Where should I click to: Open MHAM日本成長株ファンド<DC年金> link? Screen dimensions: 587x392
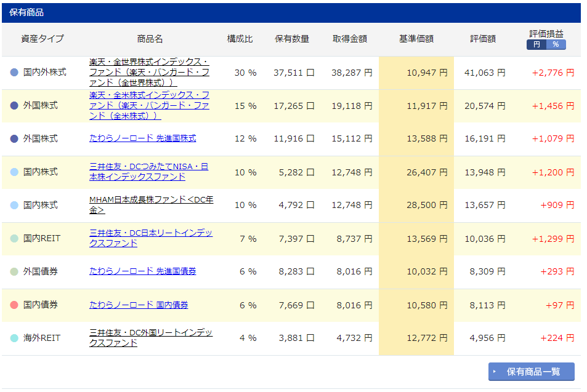[x=152, y=204]
